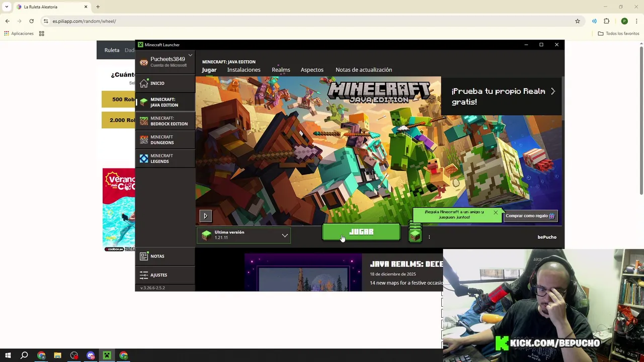The width and height of the screenshot is (644, 362).
Task: Click Comprar como regalo button
Action: [530, 216]
